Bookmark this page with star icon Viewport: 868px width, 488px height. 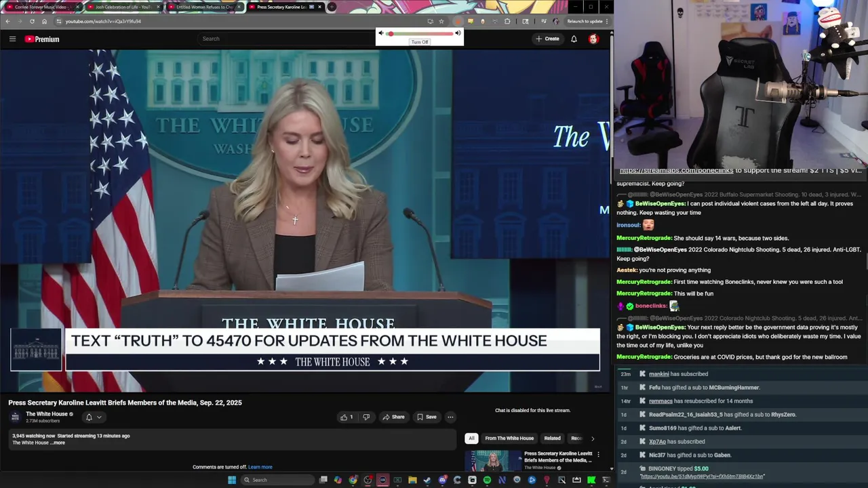pos(441,21)
